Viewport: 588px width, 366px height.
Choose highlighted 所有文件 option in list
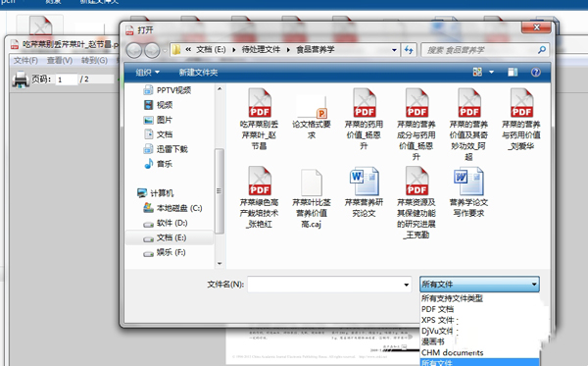(x=479, y=362)
